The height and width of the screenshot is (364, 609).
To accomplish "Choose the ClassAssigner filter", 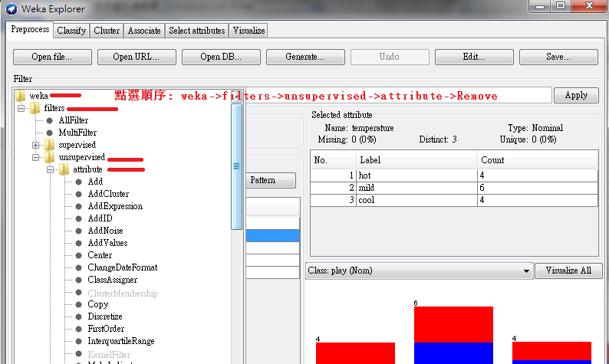I will point(113,280).
